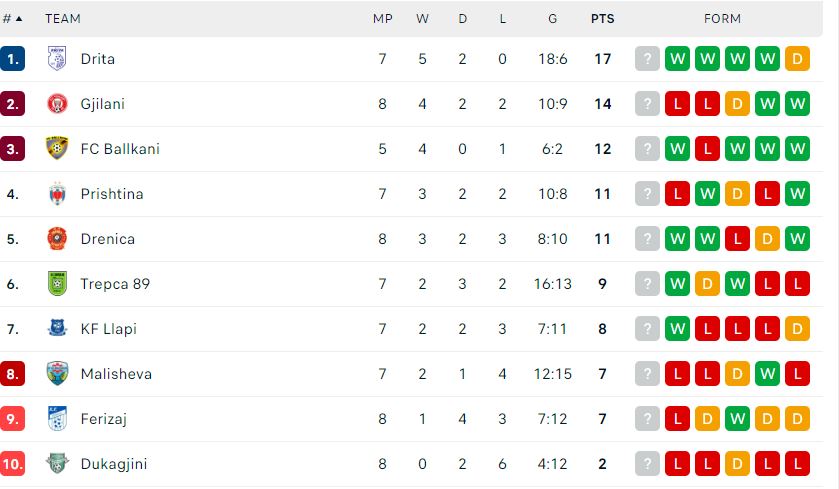
Task: Open the Trepca 89 team link
Action: pos(115,284)
